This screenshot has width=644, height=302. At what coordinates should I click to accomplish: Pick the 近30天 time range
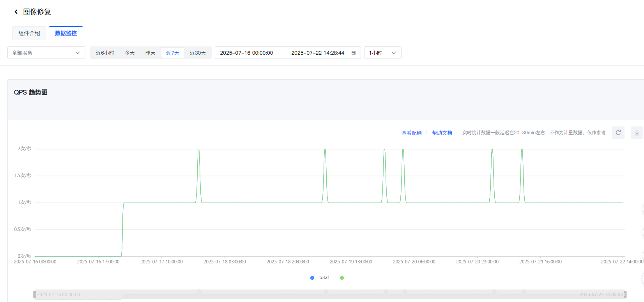pos(198,53)
